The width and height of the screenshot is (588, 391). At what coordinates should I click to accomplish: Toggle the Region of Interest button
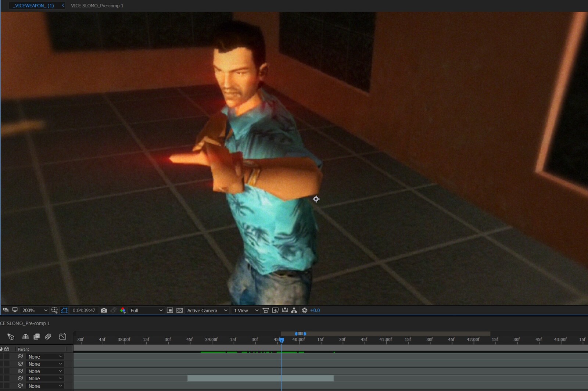[x=170, y=310]
